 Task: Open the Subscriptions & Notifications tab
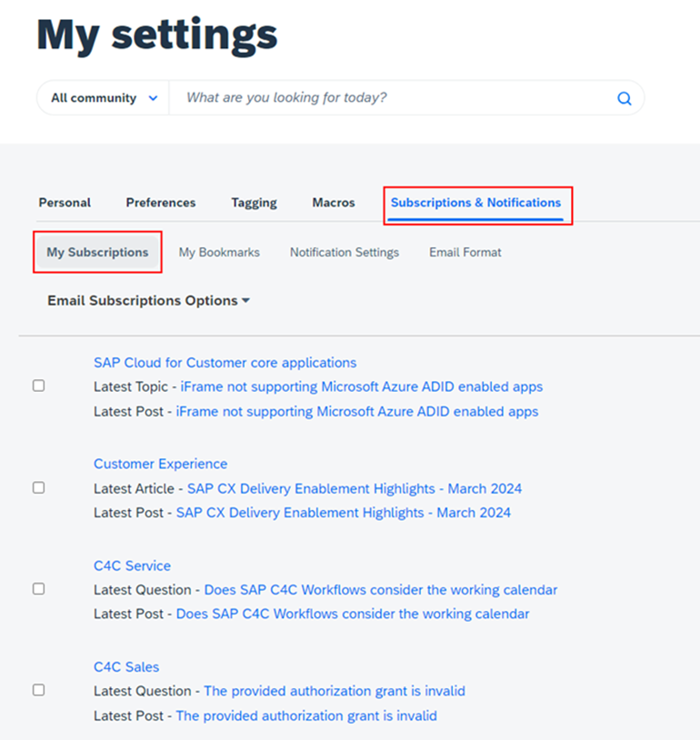(475, 203)
